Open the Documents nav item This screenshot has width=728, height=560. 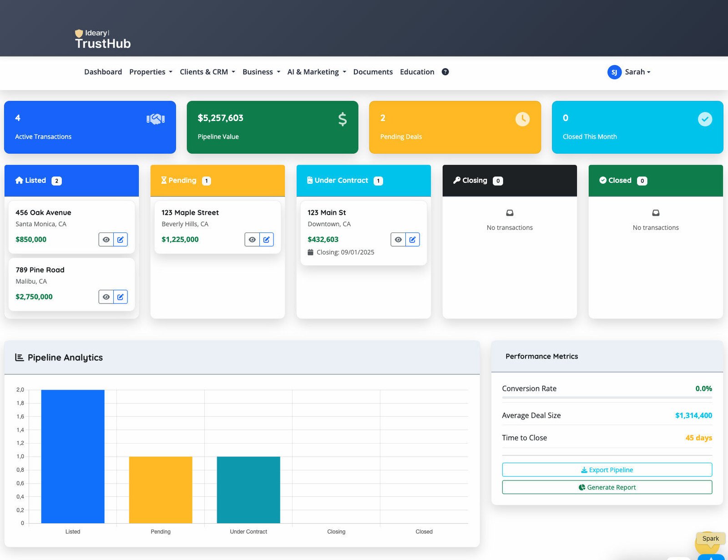coord(373,72)
